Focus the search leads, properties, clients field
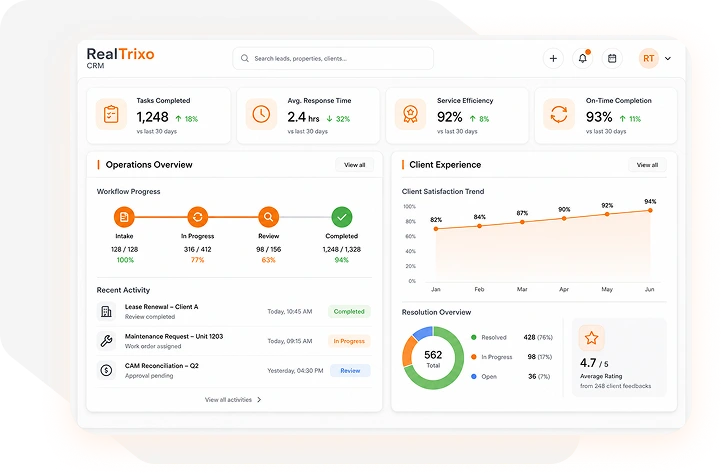This screenshot has height=474, width=722. click(x=333, y=59)
